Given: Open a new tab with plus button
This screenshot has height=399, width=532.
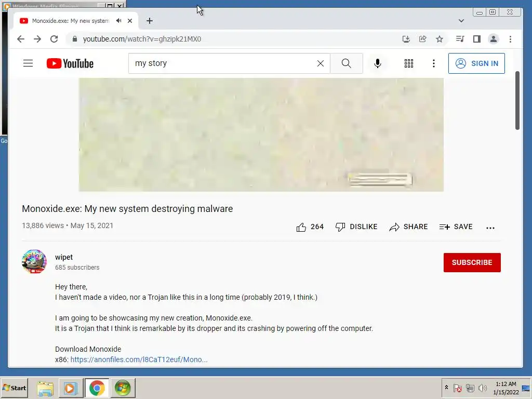Looking at the screenshot, I should point(150,21).
